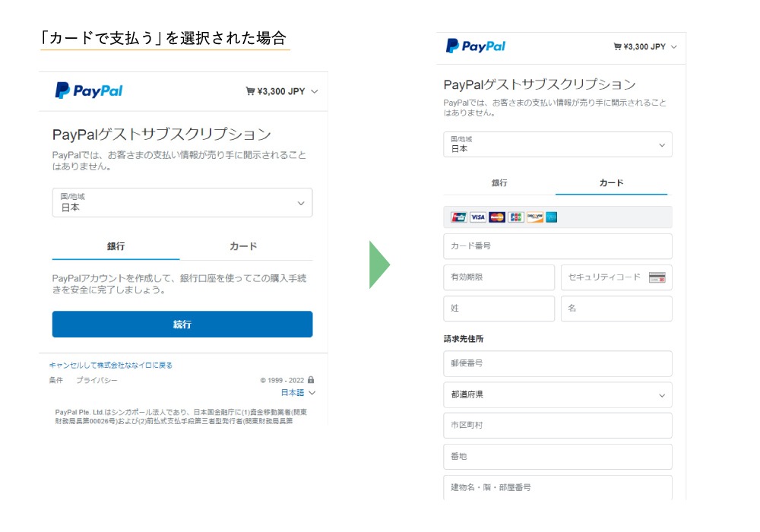This screenshot has width=760, height=532.
Task: Click Mastercard logo
Action: [x=497, y=217]
